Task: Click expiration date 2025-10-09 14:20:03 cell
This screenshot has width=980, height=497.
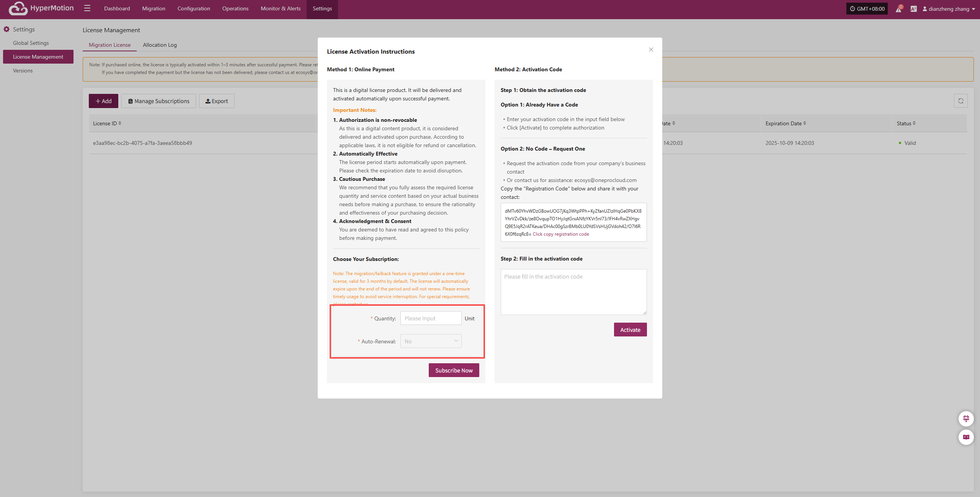Action: [789, 143]
